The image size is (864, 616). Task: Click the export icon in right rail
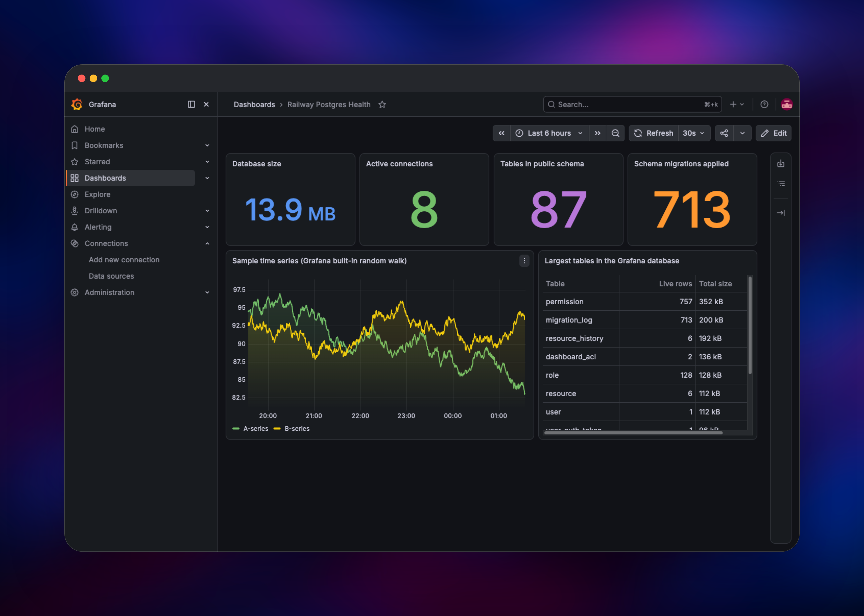(x=781, y=163)
